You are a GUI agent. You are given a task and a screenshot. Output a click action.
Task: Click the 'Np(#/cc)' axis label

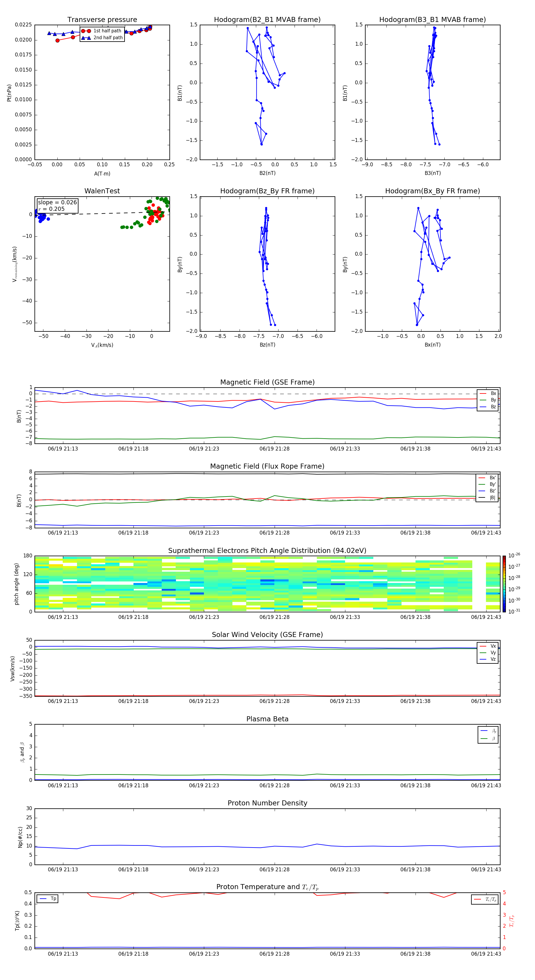click(20, 837)
